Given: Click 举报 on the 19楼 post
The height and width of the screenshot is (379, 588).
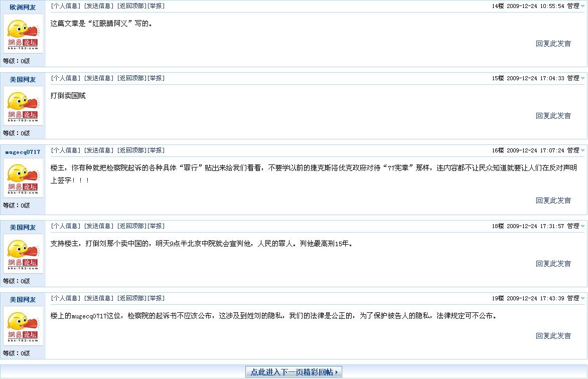Looking at the screenshot, I should 156,298.
